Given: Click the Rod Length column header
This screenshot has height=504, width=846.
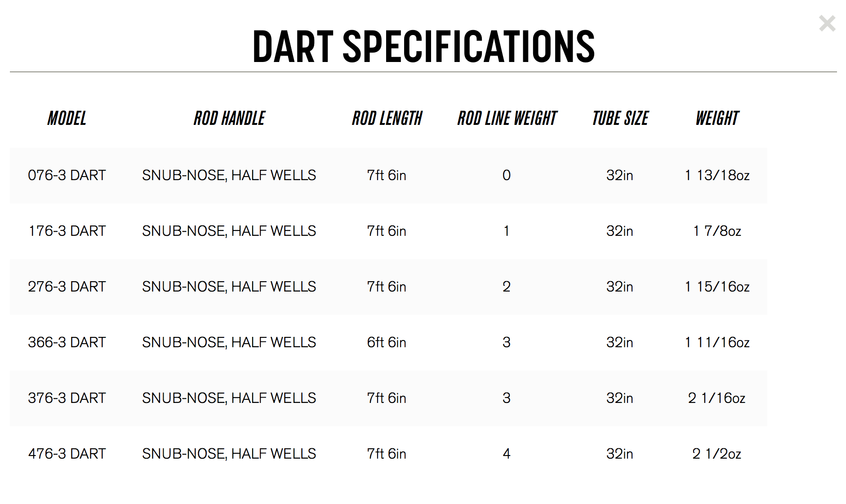Looking at the screenshot, I should coord(387,119).
